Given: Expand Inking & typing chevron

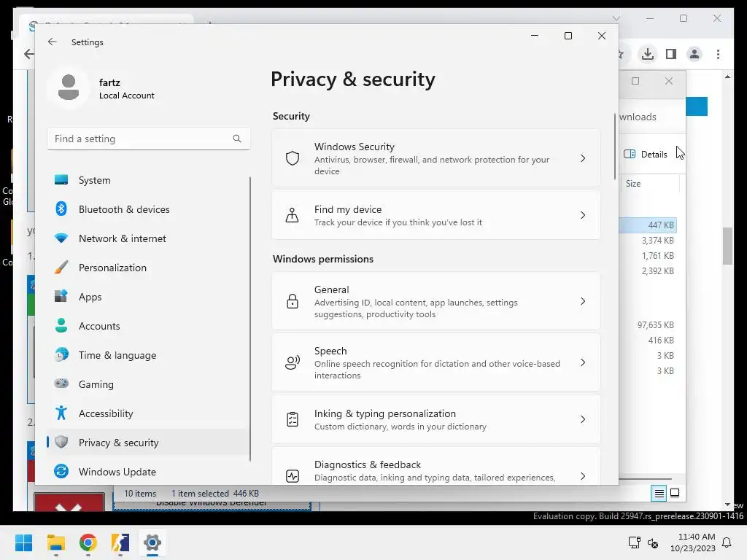Looking at the screenshot, I should [x=583, y=419].
